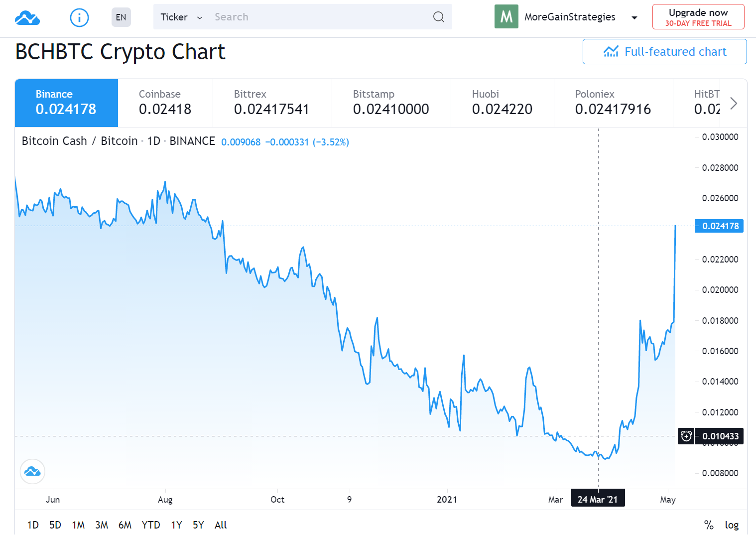756x536 pixels.
Task: Toggle log scale mode
Action: tap(732, 525)
